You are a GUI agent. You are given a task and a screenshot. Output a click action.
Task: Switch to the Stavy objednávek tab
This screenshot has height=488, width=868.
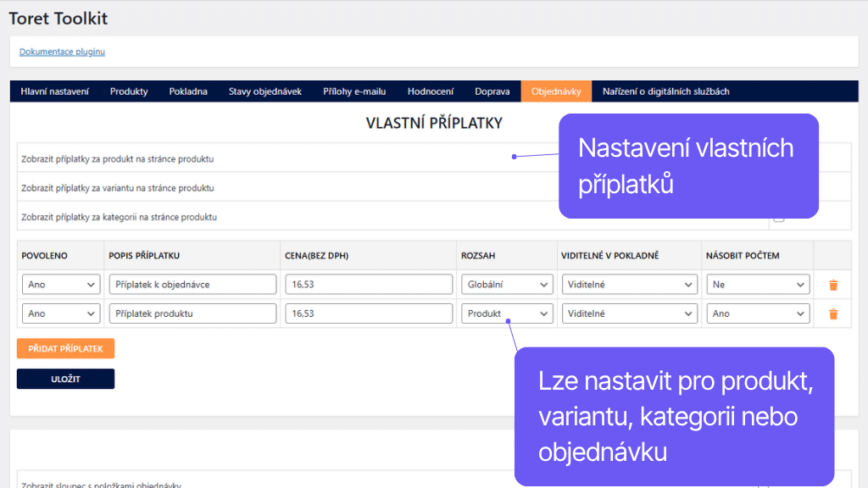tap(264, 91)
